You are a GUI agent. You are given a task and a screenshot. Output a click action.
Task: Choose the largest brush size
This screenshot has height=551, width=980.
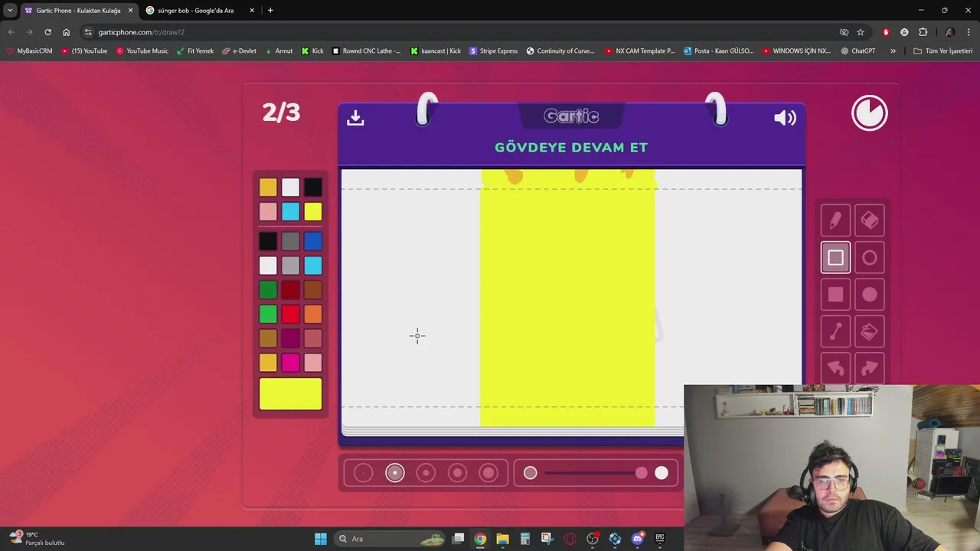pos(488,473)
